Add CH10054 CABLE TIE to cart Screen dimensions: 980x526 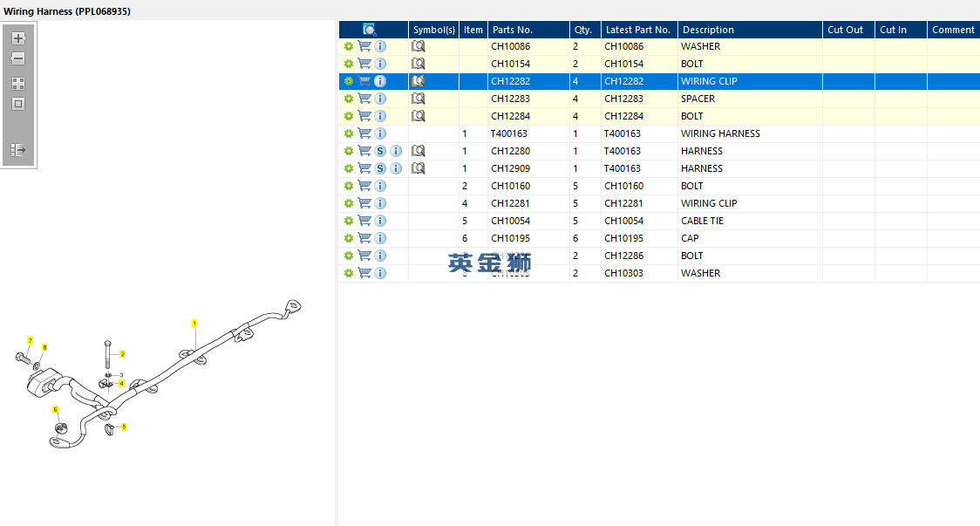coord(364,222)
